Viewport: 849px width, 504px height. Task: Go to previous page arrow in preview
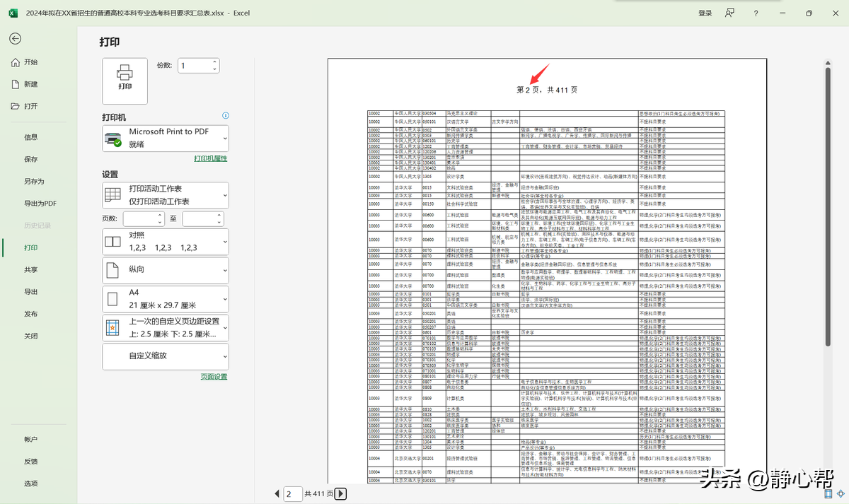click(x=277, y=493)
